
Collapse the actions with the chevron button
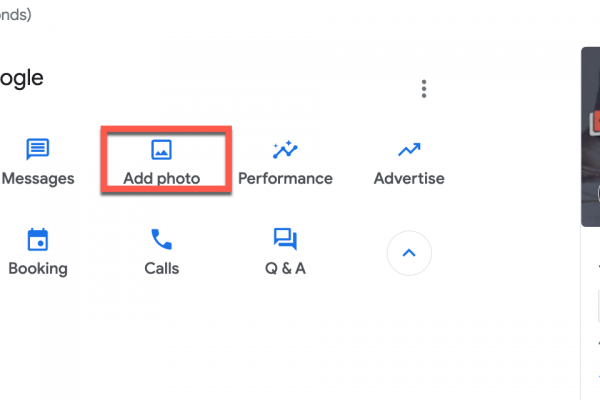[x=408, y=253]
